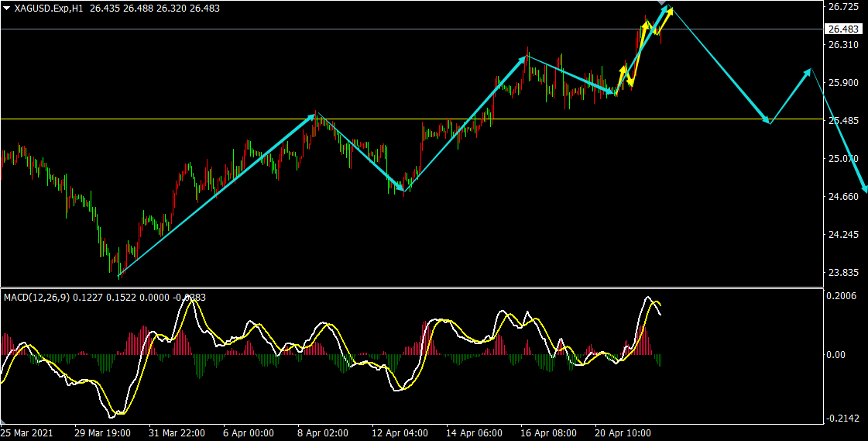Click the -0.2142 value on the MACD scale
Screen dimensions: 868x441
point(843,418)
